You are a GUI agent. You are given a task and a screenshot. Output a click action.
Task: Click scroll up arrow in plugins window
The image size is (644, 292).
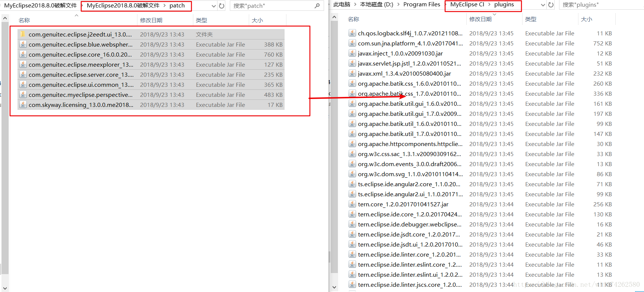[334, 17]
